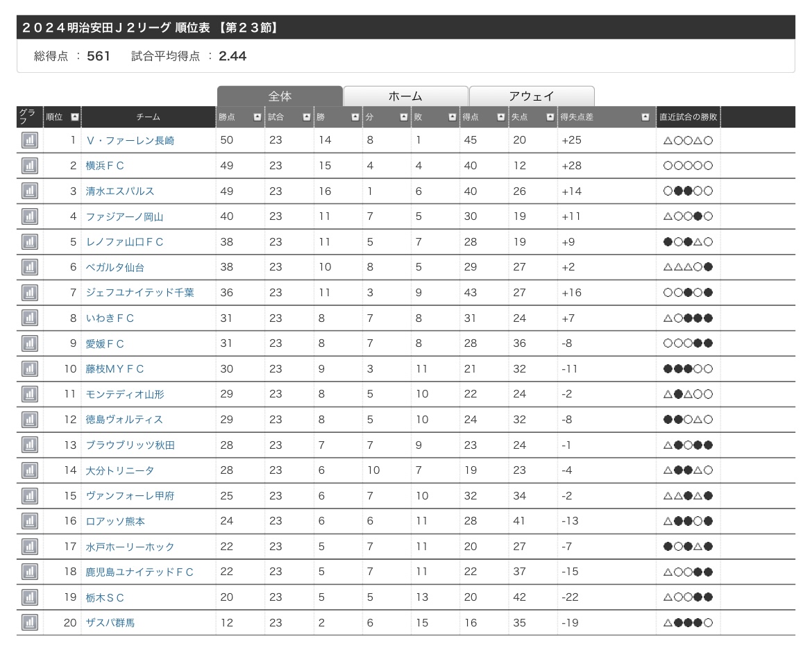
Task: Select goal difference value -22
Action: [570, 597]
